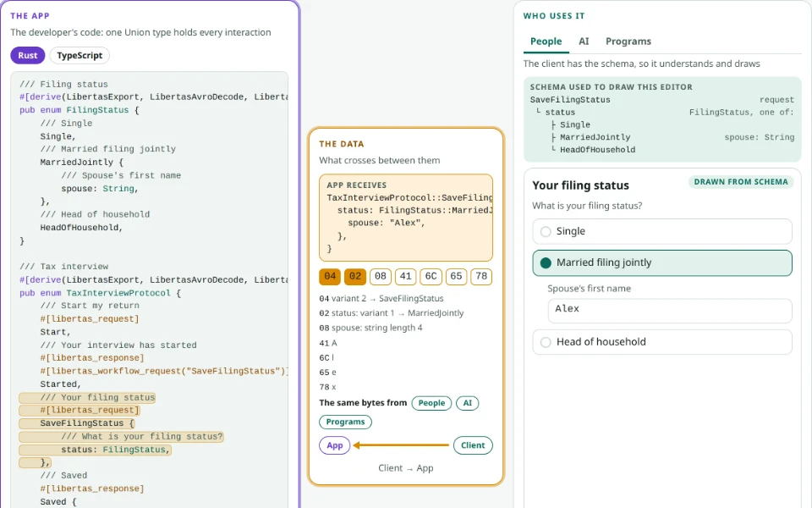Select Married filing jointly radio option

(661, 262)
